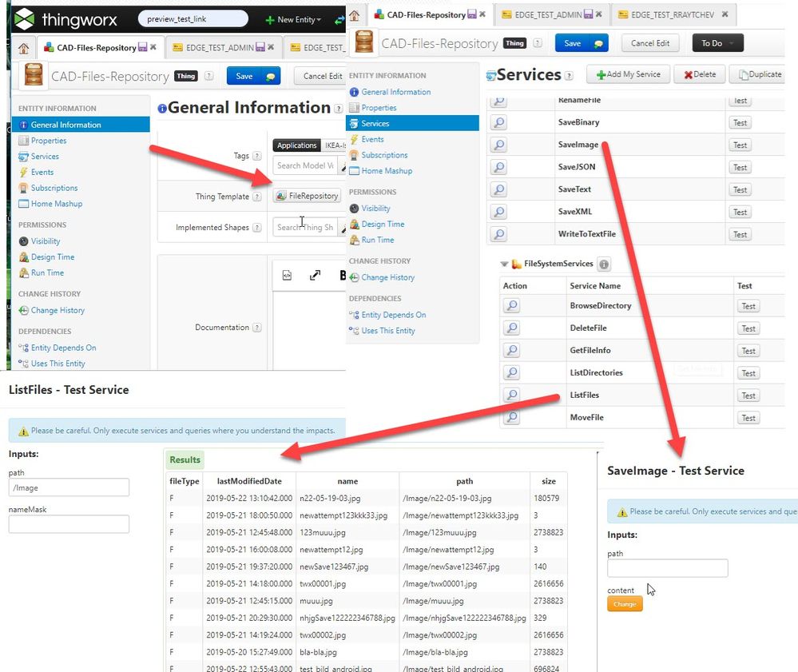Click Entity Depends On in left sidebar
This screenshot has width=798, height=672.
63,348
